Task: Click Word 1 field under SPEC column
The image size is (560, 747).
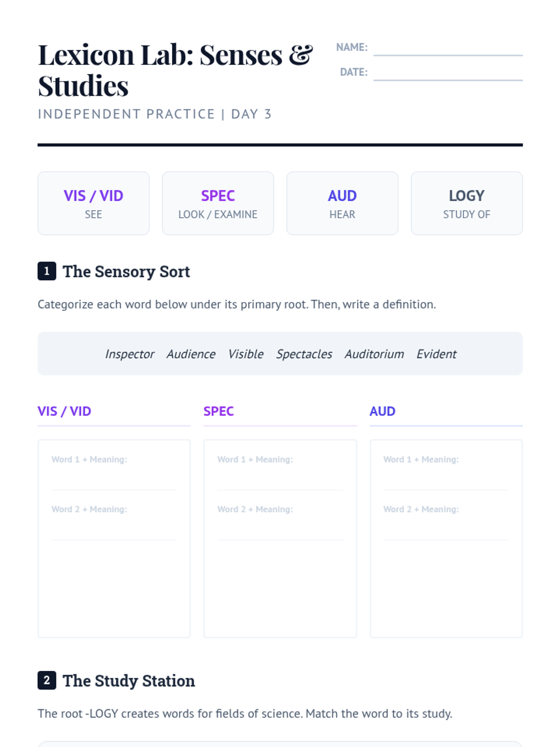Action: (280, 472)
